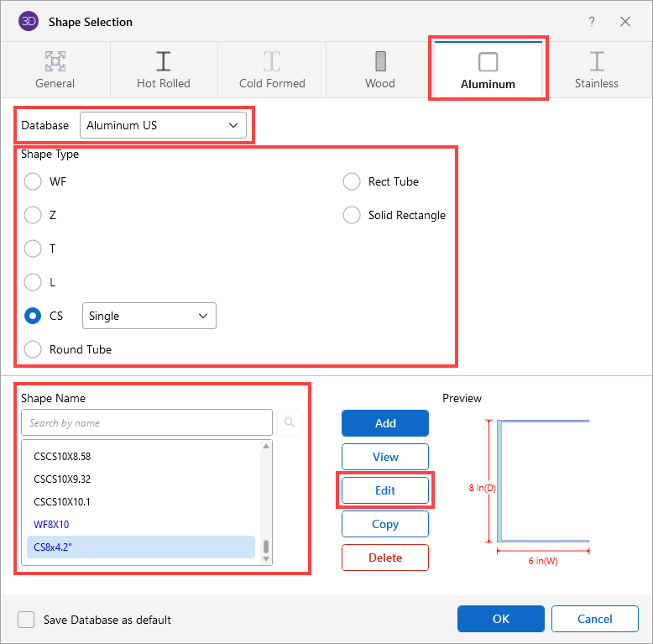Choose the Cold Formed shape icon
Viewport: 653px width, 644px height.
[x=272, y=61]
